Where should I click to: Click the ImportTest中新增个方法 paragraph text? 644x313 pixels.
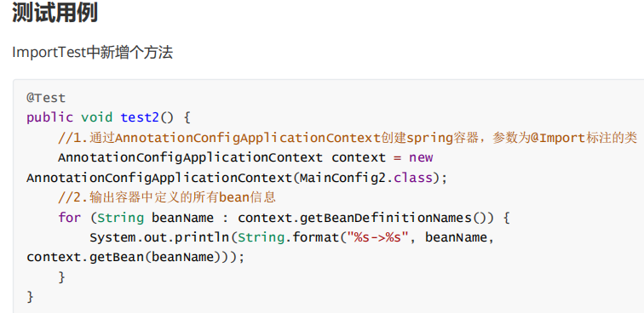[92, 53]
